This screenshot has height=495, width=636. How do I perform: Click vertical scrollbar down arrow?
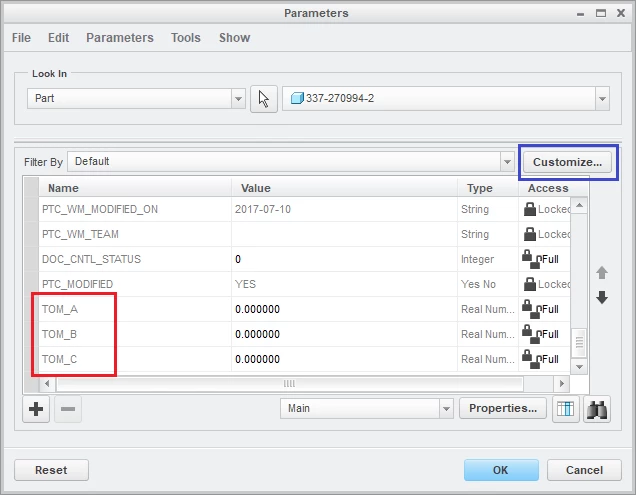[579, 367]
